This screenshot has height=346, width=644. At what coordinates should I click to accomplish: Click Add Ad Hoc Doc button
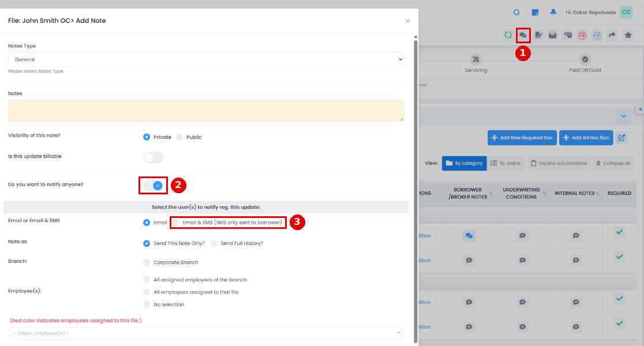point(586,138)
